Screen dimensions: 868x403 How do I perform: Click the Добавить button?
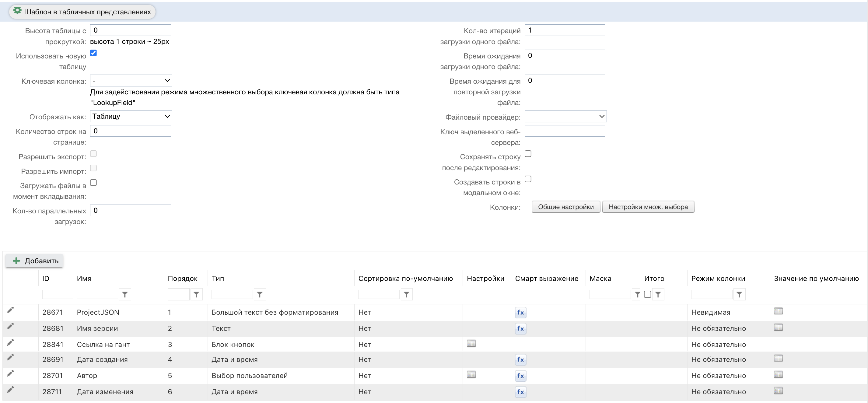(x=34, y=261)
